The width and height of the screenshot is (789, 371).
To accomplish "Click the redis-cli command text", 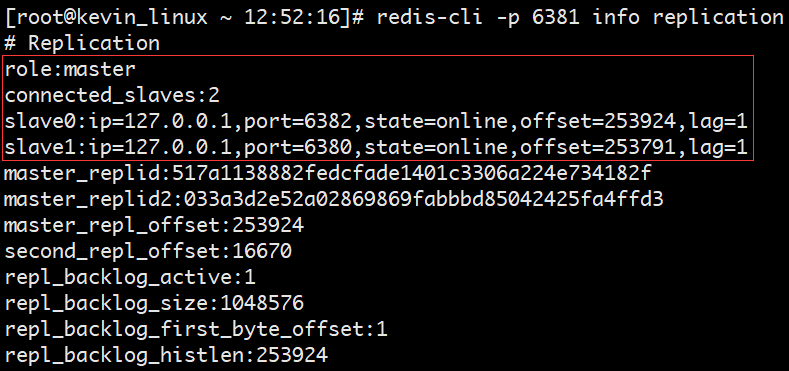I will tap(580, 18).
